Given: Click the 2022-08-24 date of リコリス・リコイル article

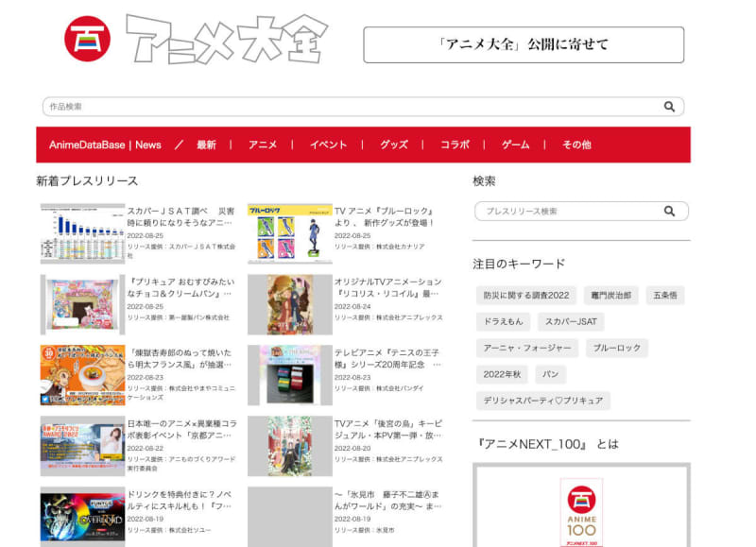Looking at the screenshot, I should coord(352,306).
